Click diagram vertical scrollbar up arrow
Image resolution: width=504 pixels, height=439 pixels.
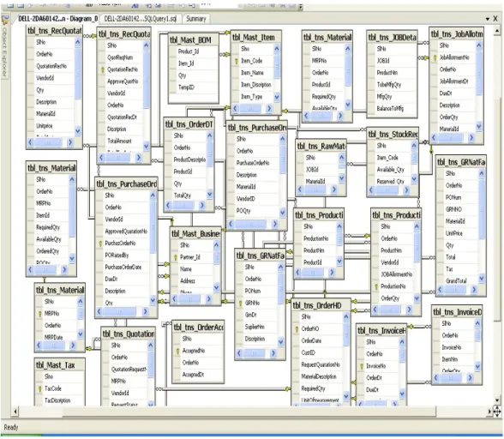pos(497,31)
